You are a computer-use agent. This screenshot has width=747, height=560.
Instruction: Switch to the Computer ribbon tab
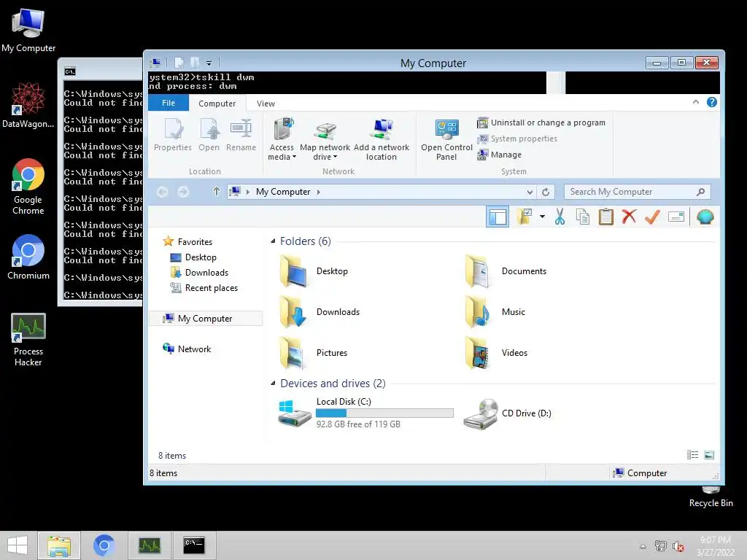[x=217, y=104]
